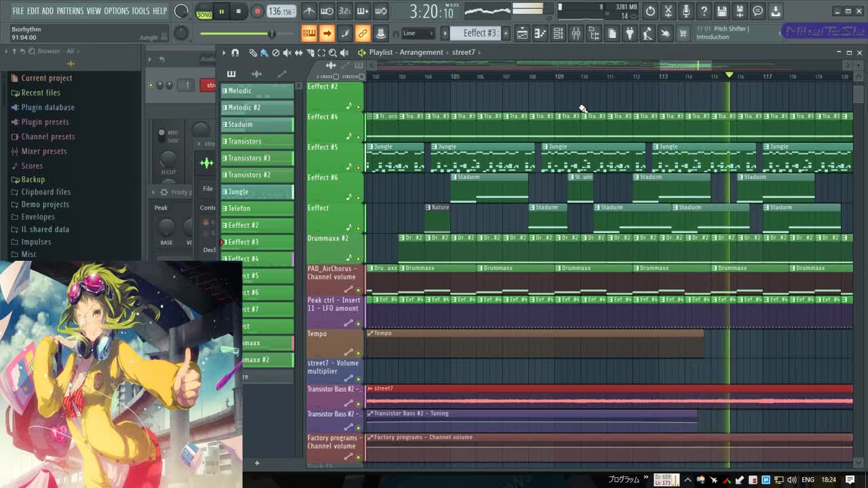Click the floppy disk Save icon

pyautogui.click(x=722, y=11)
